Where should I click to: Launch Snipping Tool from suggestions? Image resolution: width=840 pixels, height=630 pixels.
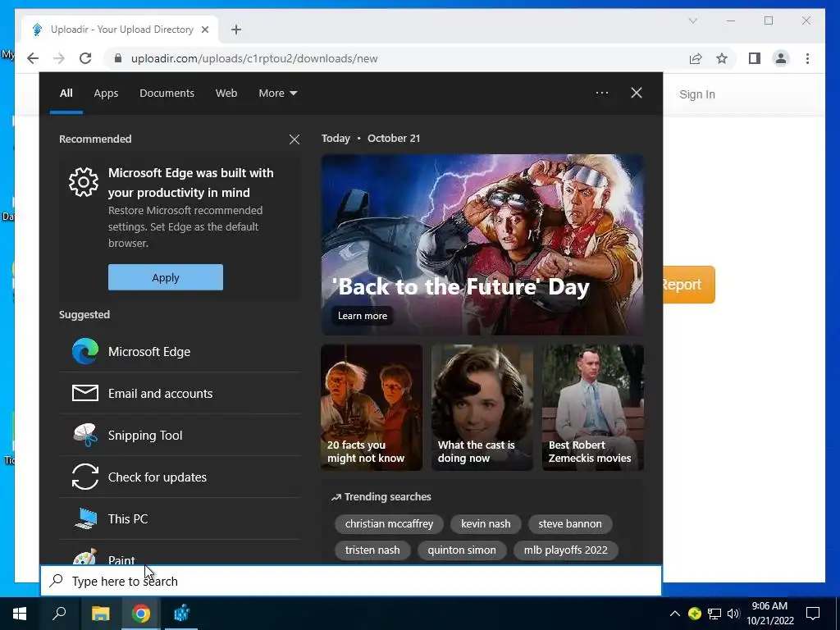pos(180,435)
